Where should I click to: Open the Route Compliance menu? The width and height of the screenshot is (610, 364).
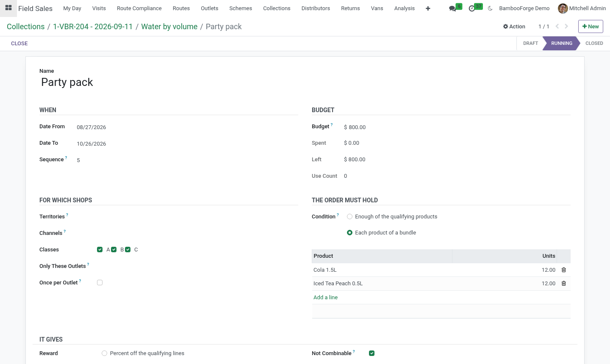coord(139,8)
